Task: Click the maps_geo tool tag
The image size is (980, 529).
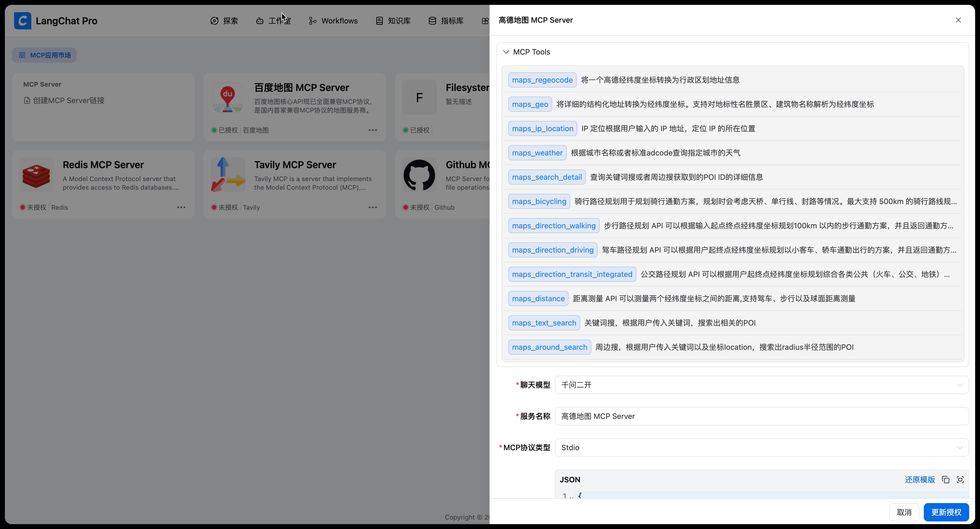Action: coord(530,104)
